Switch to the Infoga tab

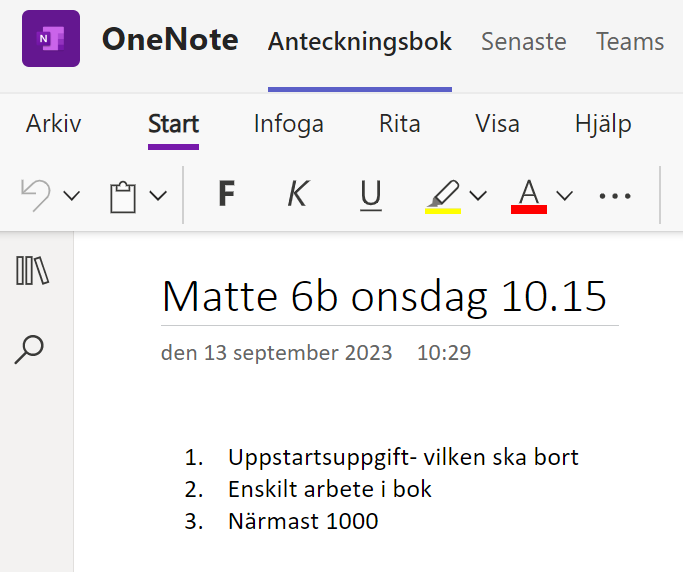click(x=289, y=124)
